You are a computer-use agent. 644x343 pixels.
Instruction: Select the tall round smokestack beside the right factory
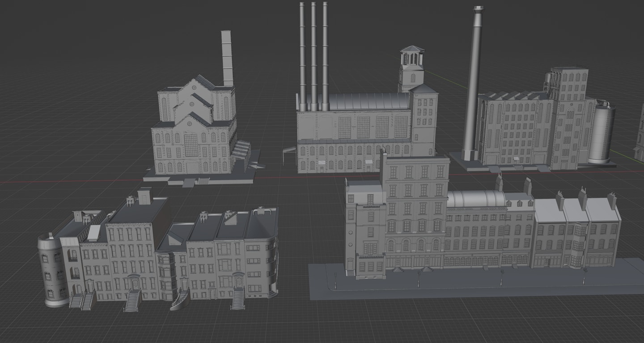[x=473, y=83]
